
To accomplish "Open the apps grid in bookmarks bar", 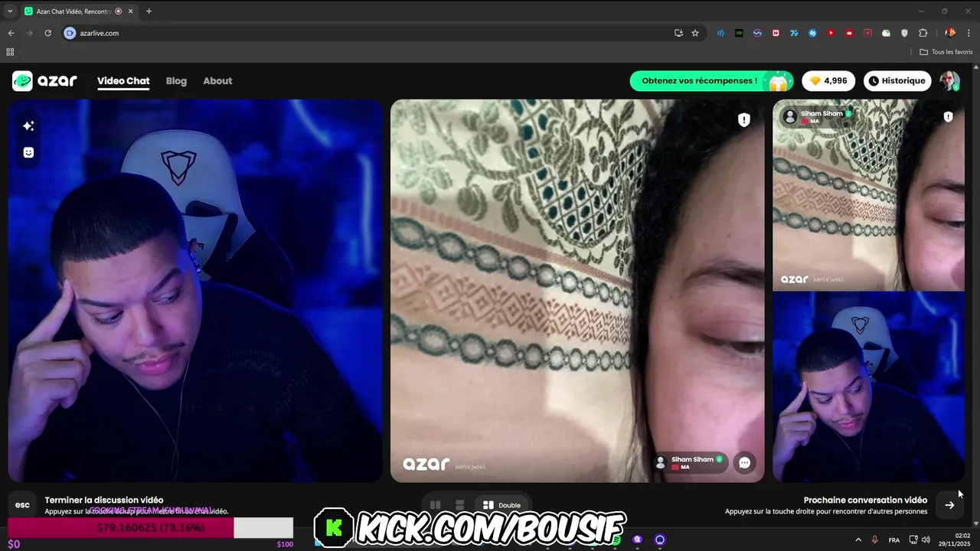I will coord(10,52).
